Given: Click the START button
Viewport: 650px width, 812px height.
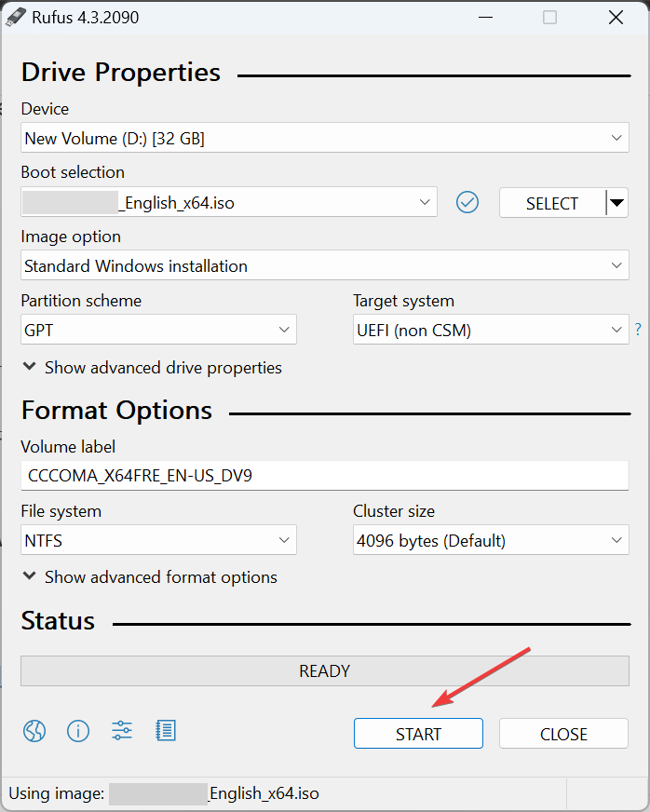Looking at the screenshot, I should [418, 733].
